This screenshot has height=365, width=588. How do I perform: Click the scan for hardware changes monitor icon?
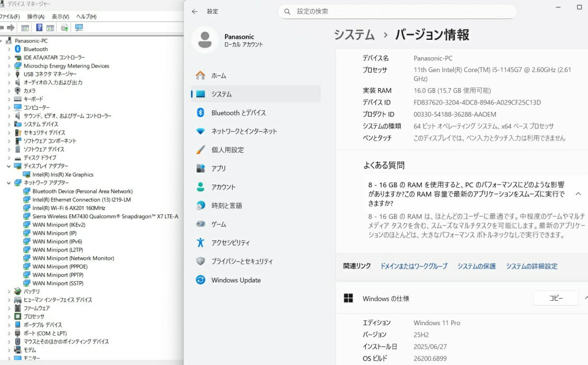coord(79,28)
